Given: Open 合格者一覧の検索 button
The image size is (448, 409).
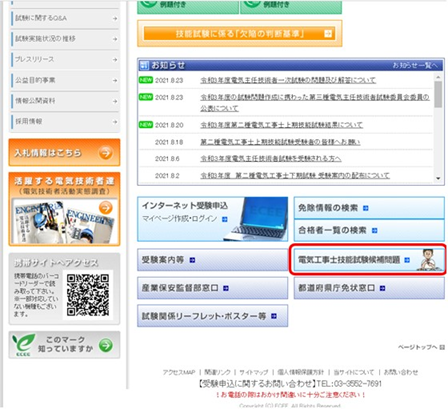Looking at the screenshot, I should [x=369, y=230].
